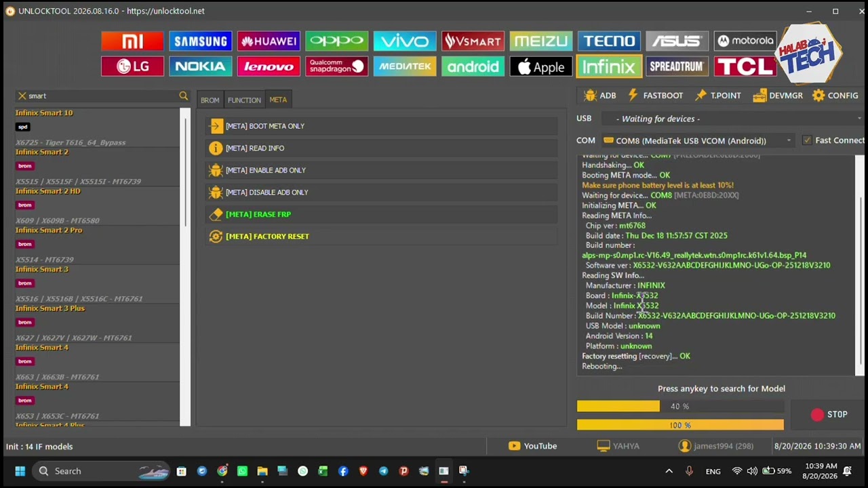The width and height of the screenshot is (868, 488).
Task: Expand the COM port dropdown
Action: point(789,140)
